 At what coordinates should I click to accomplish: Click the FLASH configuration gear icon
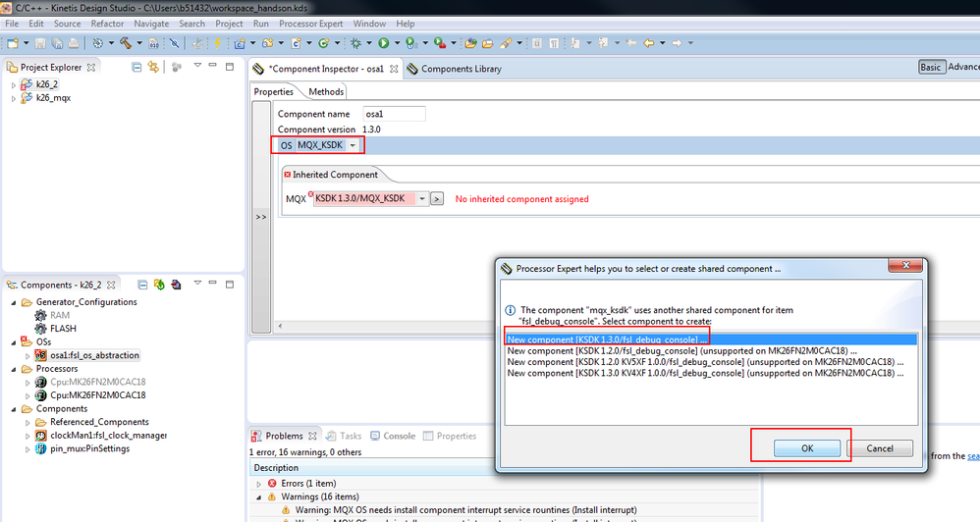(x=40, y=329)
